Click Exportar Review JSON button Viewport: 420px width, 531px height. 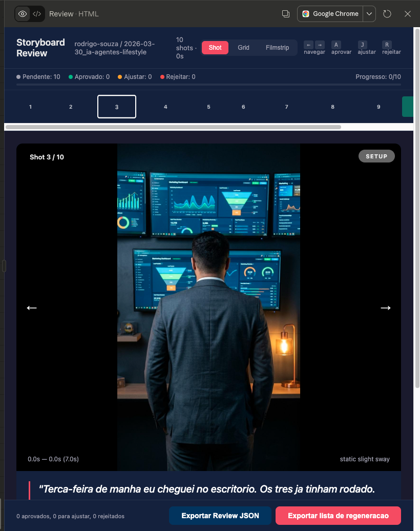coord(220,516)
